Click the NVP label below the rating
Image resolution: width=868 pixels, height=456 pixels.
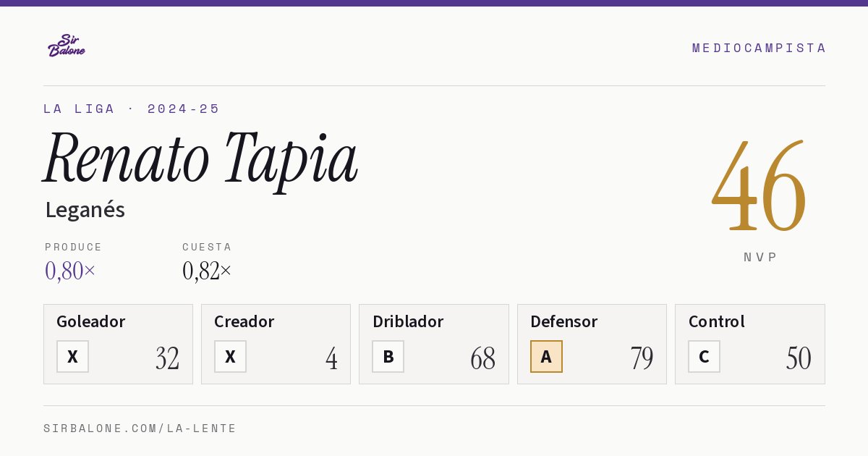click(x=761, y=257)
